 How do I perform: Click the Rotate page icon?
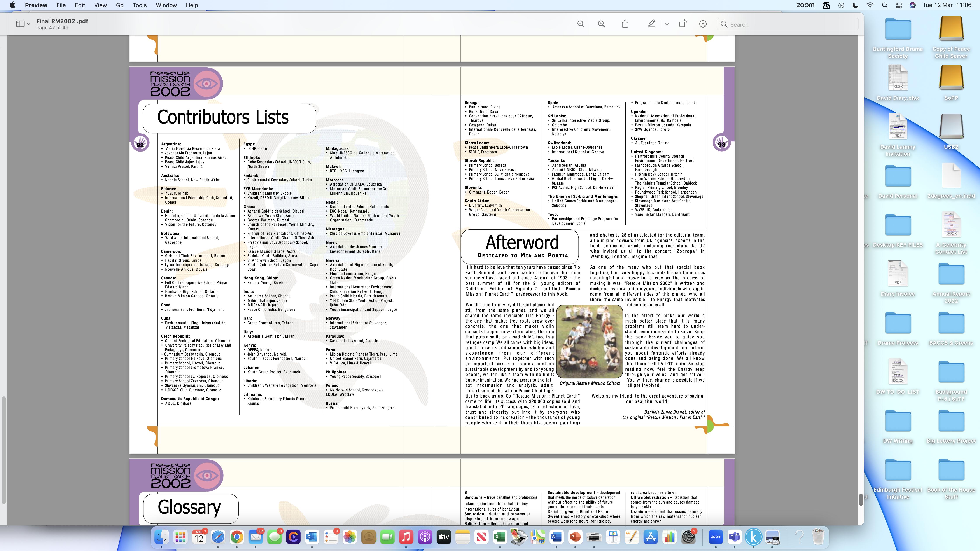682,24
